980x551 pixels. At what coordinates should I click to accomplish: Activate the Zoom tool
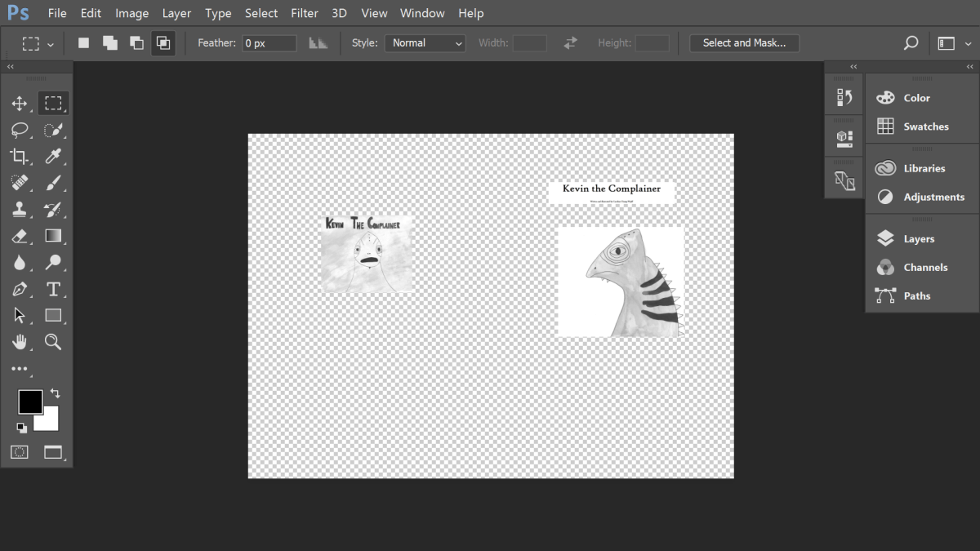pyautogui.click(x=53, y=342)
